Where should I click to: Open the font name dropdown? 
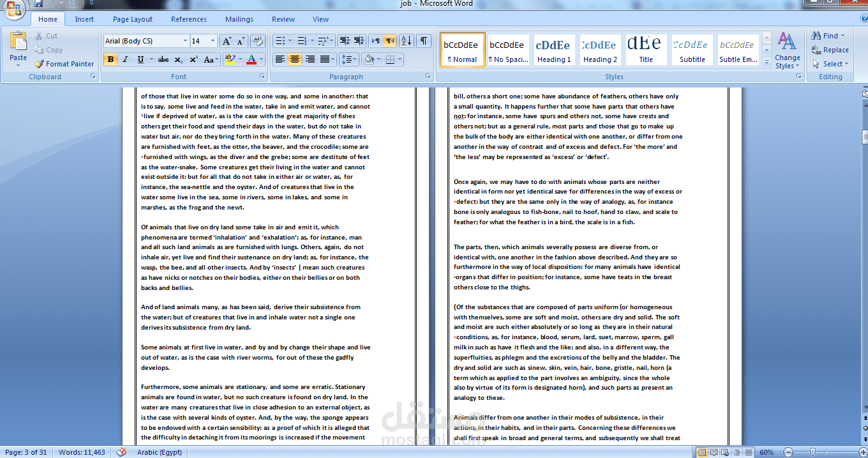(185, 41)
